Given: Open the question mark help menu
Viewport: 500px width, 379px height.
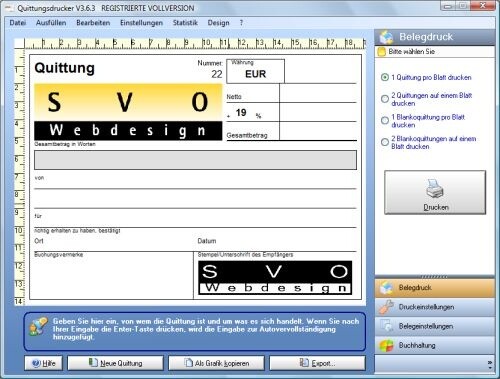Looking at the screenshot, I should click(241, 23).
